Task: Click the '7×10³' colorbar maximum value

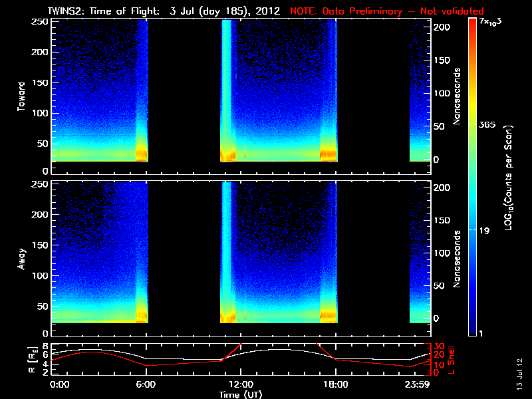Action: coord(490,21)
